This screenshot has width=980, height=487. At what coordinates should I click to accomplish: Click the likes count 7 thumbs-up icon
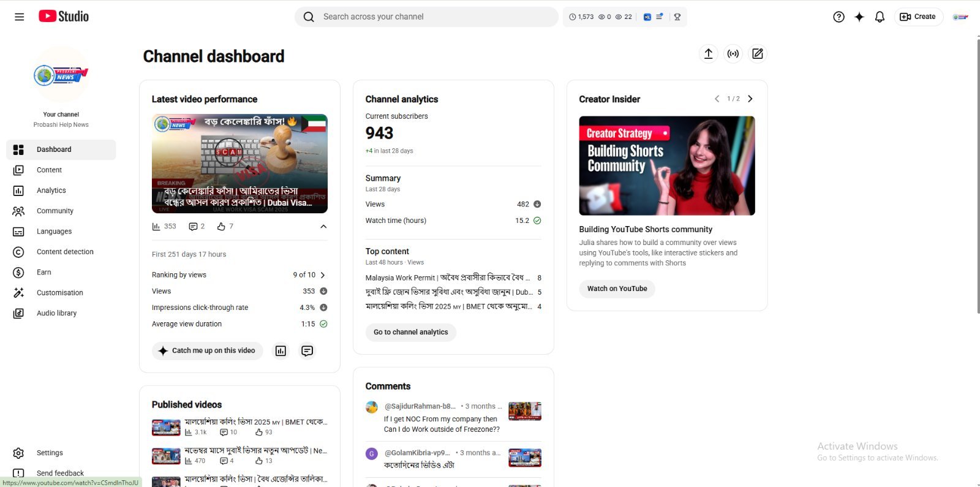225,227
